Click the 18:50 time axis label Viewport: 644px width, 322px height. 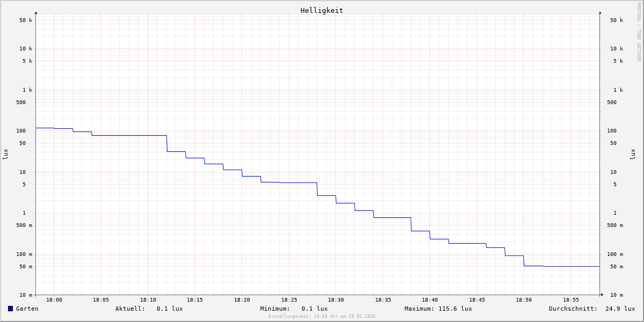click(x=524, y=300)
